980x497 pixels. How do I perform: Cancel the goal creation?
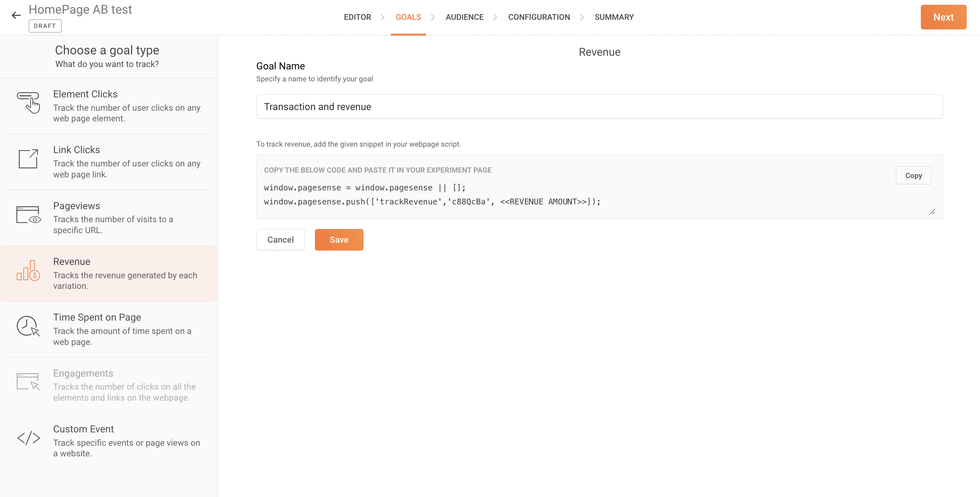(x=280, y=240)
